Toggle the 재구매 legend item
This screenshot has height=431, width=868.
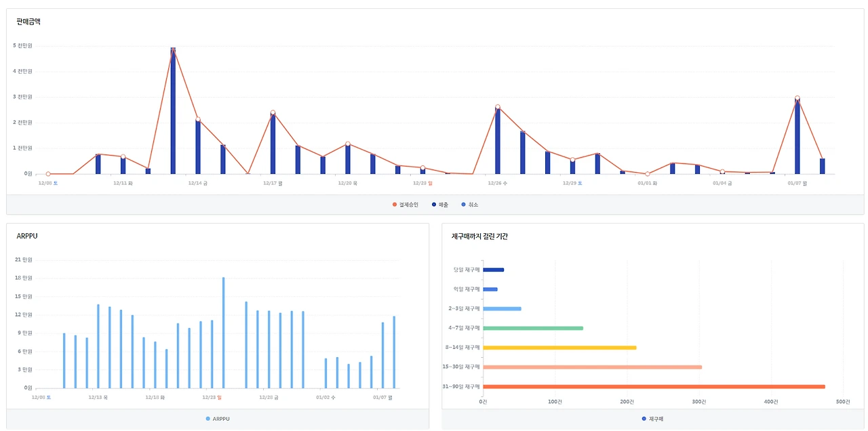coord(652,419)
